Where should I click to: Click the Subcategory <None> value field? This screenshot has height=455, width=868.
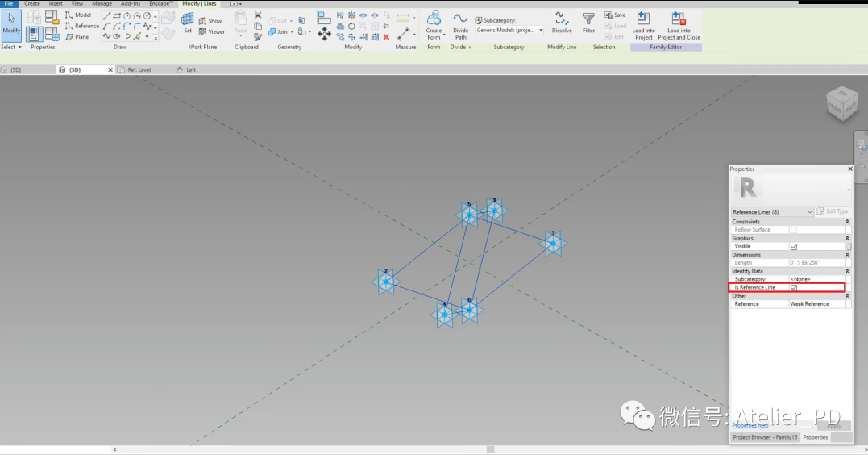(817, 279)
